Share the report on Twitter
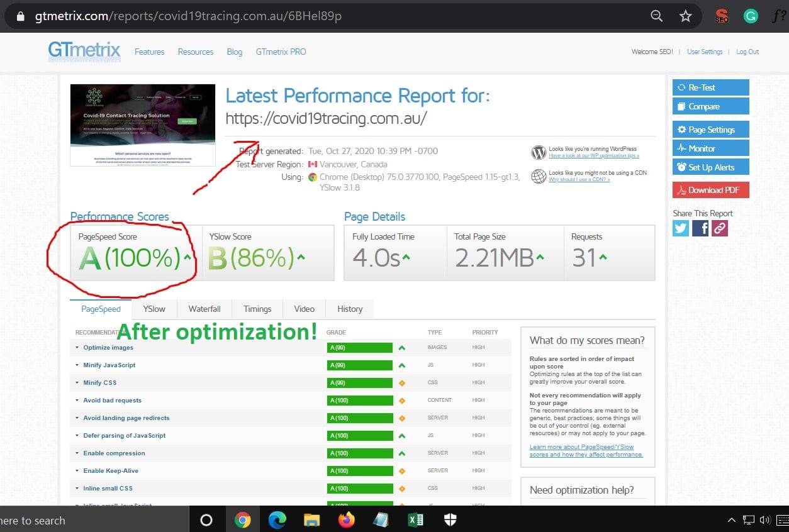 [680, 228]
